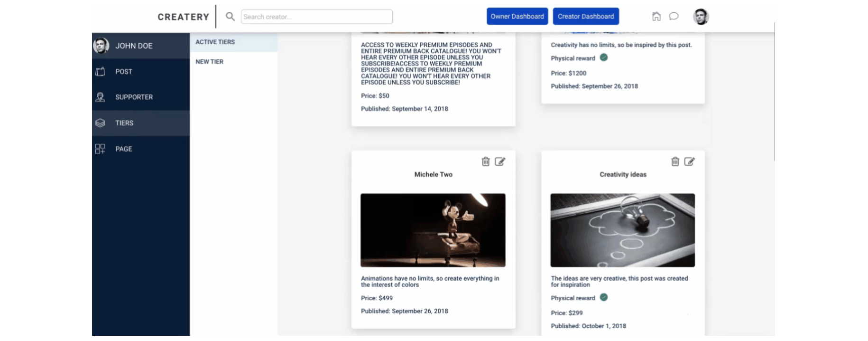Open the chat messages icon

pos(674,17)
